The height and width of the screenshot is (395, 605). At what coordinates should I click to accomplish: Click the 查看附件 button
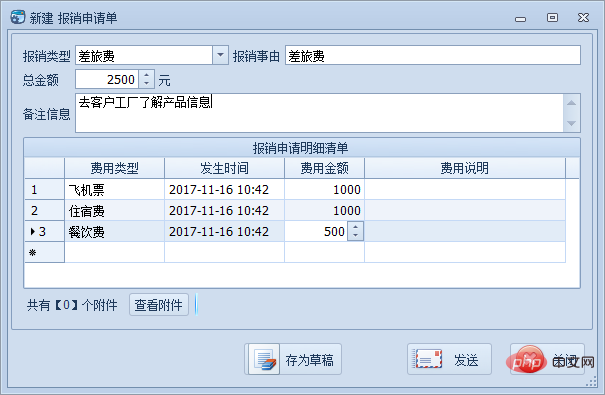point(159,305)
